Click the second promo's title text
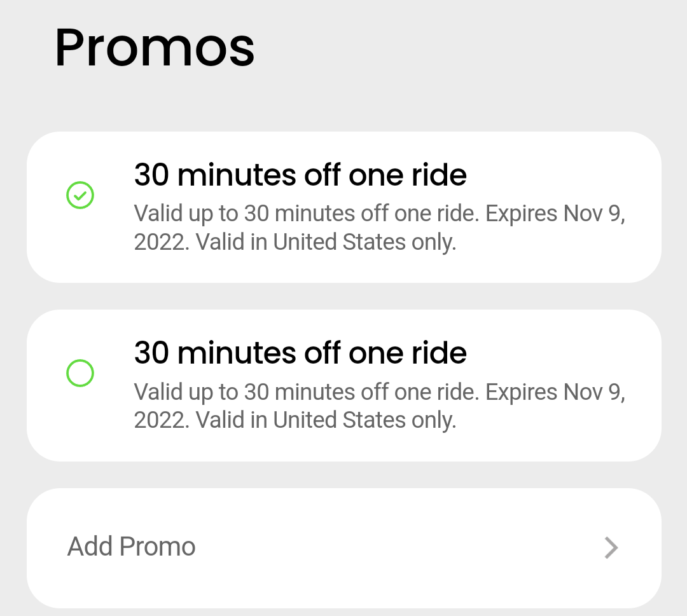Screen dimensions: 687x616 click(x=300, y=352)
